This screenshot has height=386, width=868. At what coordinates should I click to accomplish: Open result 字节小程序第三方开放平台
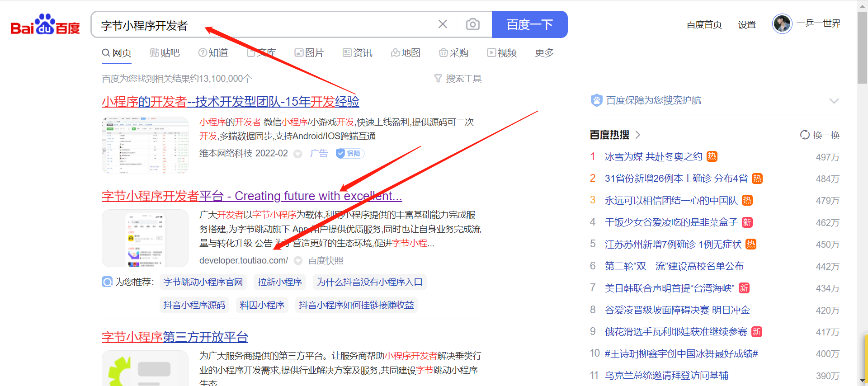pyautogui.click(x=175, y=337)
